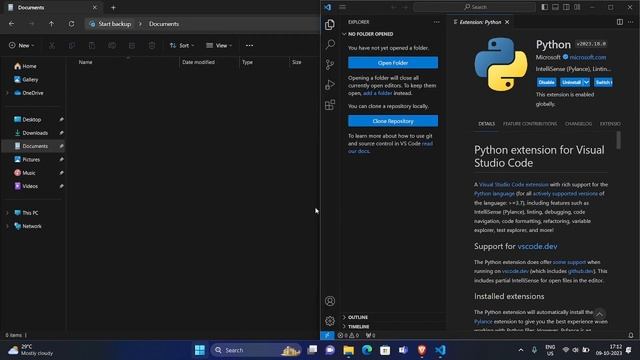Split the editor to the right
This screenshot has width=640, height=360.
(620, 22)
